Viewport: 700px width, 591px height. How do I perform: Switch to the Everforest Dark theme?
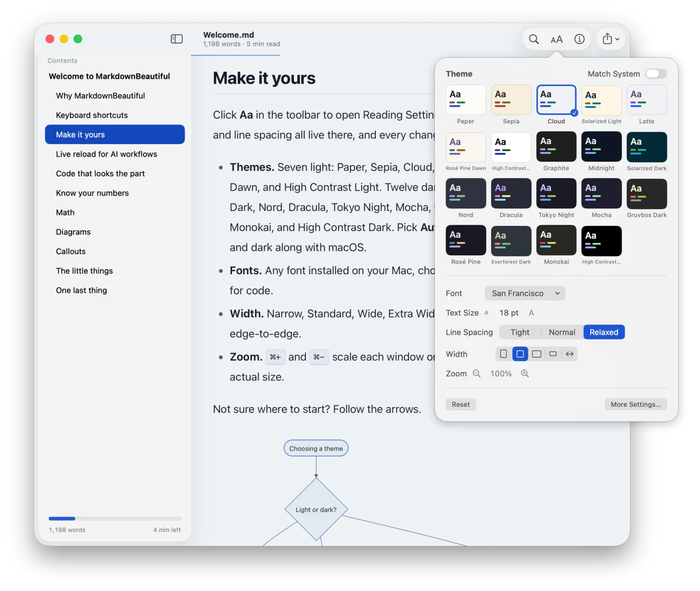(x=511, y=240)
